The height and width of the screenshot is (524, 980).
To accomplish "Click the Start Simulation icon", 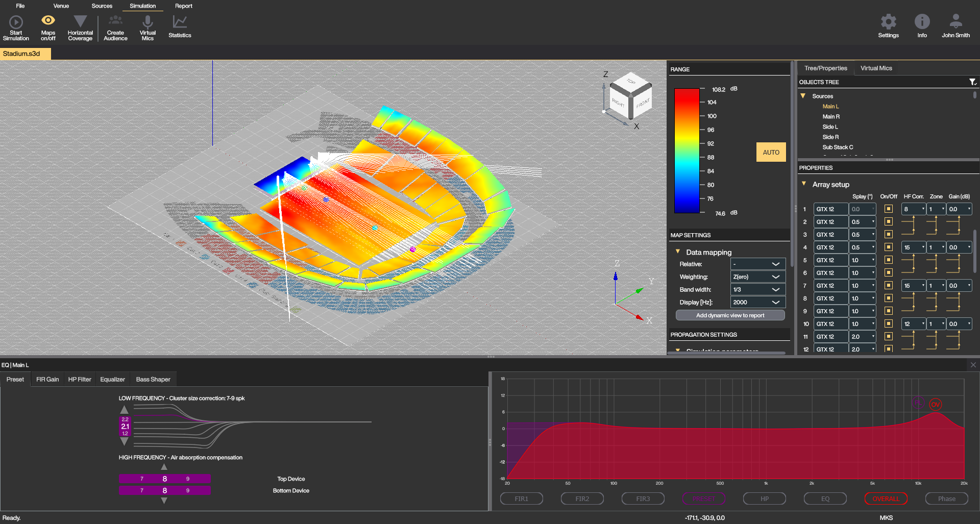I will click(16, 22).
